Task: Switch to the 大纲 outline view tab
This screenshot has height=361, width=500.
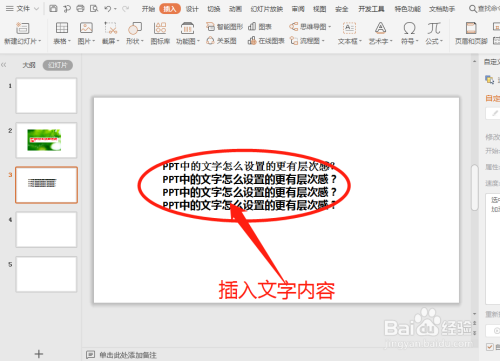Action: tap(29, 65)
